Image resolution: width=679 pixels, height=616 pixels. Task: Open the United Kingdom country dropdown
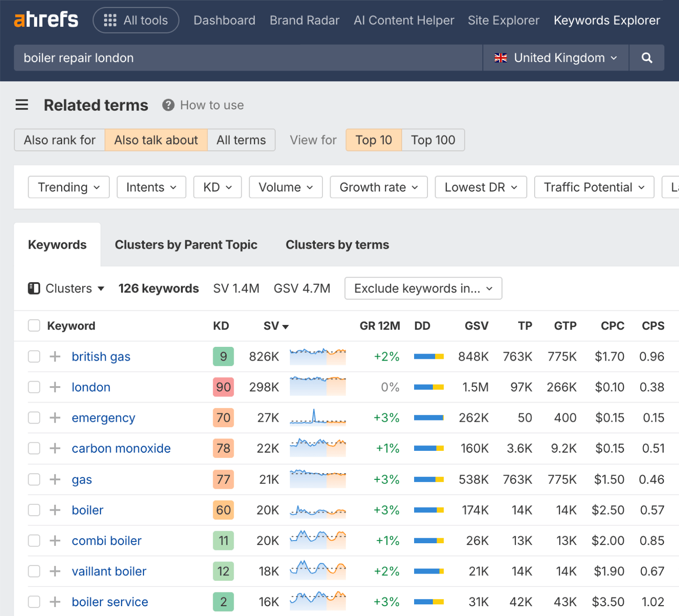[x=555, y=58]
